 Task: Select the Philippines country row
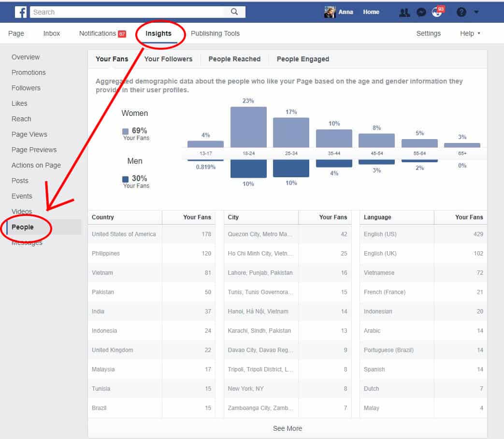pyautogui.click(x=151, y=254)
